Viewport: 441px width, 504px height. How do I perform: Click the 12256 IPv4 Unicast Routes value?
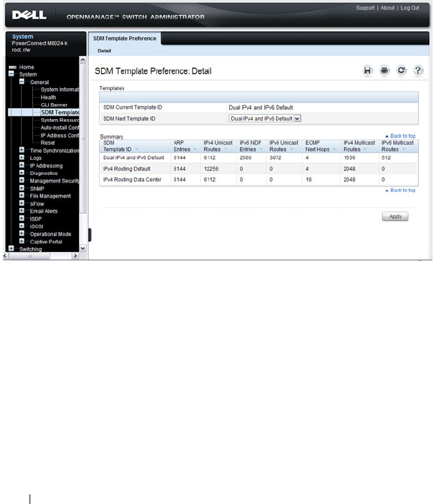(211, 169)
